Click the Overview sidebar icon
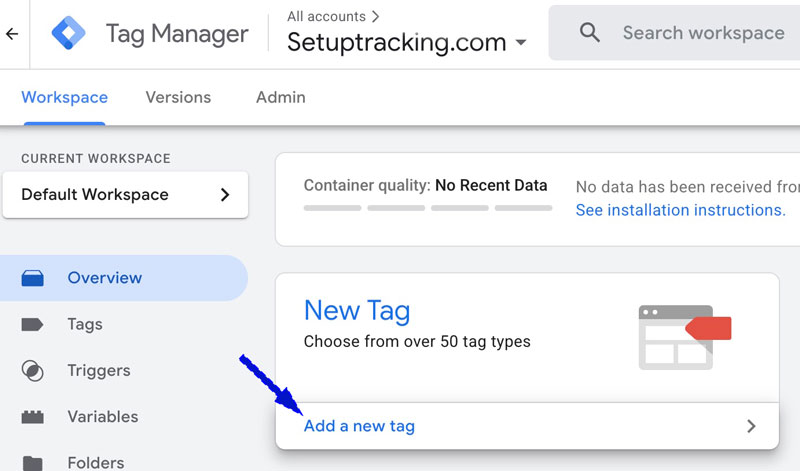This screenshot has height=471, width=800. tap(33, 278)
